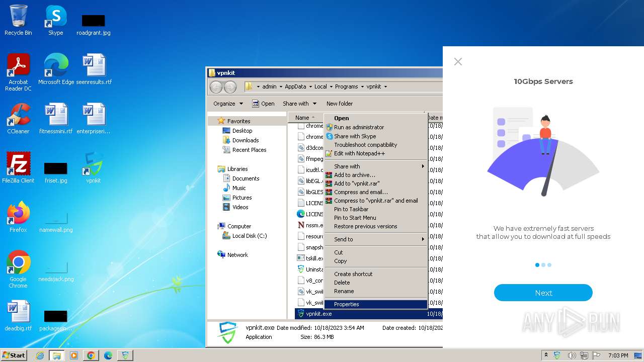This screenshot has width=644, height=362.
Task: Click the vpnkit taskbar icon
Action: coord(125,355)
